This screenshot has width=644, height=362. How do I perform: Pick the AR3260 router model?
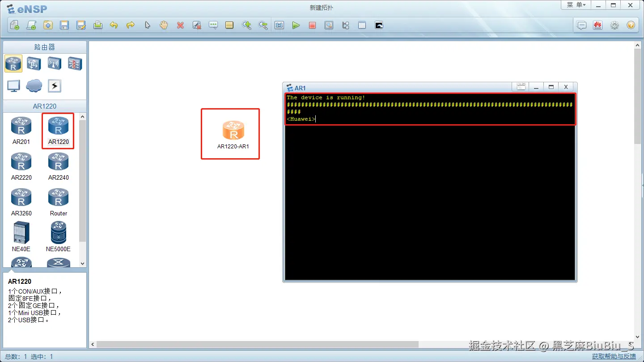click(21, 202)
